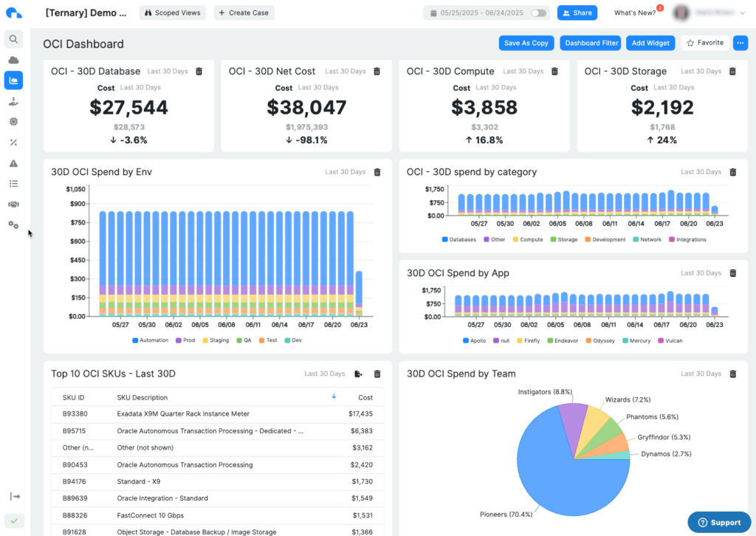Image resolution: width=756 pixels, height=536 pixels.
Task: Delete the OCI - 30D Net Cost widget
Action: (377, 71)
